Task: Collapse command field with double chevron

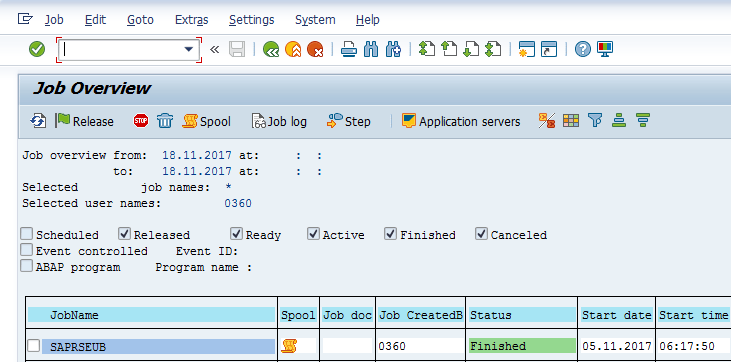Action: [x=214, y=49]
